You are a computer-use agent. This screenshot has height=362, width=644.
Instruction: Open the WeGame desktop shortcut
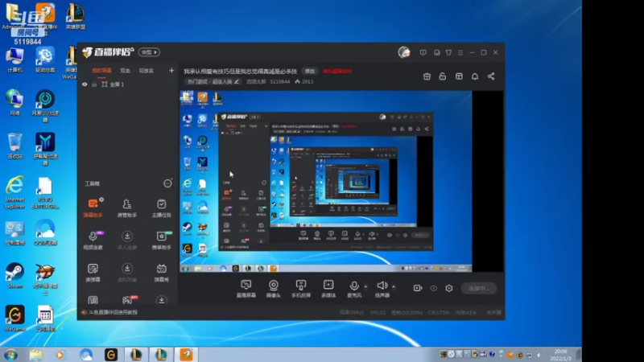click(x=14, y=318)
